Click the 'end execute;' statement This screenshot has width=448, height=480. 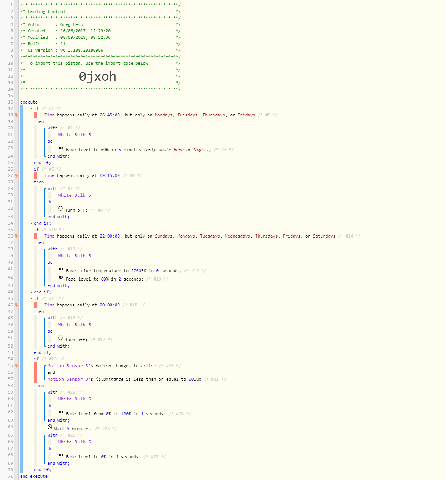(35, 476)
